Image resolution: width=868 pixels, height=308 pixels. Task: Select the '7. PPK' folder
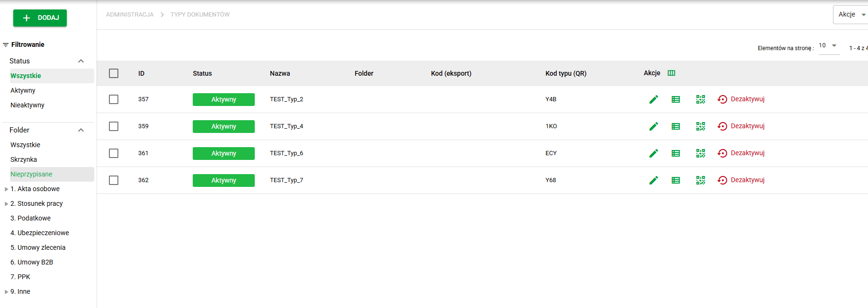tap(20, 277)
